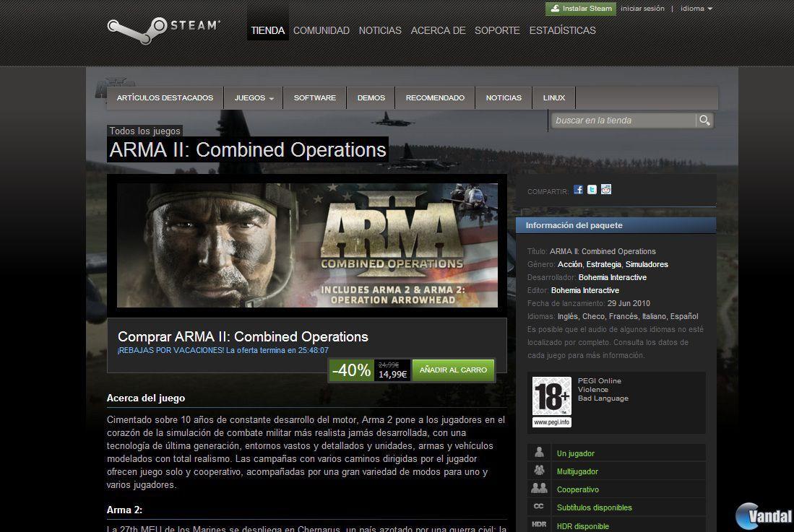Viewport: 794px width, 532px height.
Task: Browse DEMOS in the store menu
Action: click(371, 97)
